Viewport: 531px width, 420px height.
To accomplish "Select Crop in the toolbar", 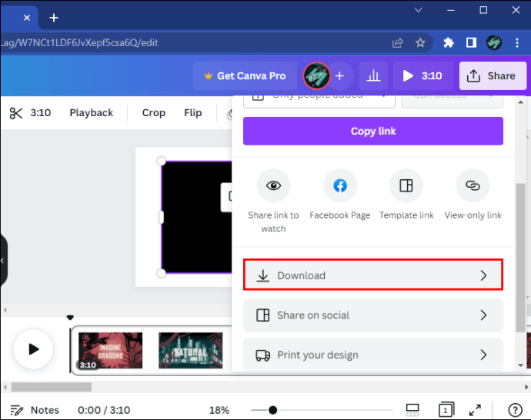I will 153,113.
